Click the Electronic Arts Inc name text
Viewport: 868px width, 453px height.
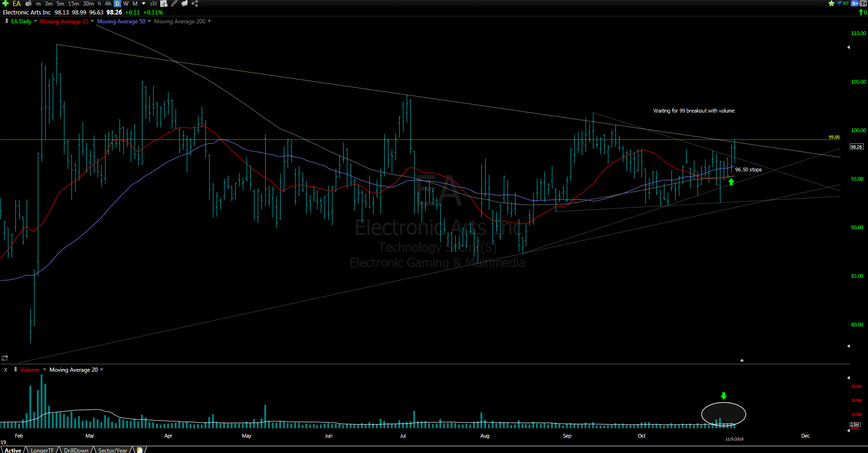(27, 13)
